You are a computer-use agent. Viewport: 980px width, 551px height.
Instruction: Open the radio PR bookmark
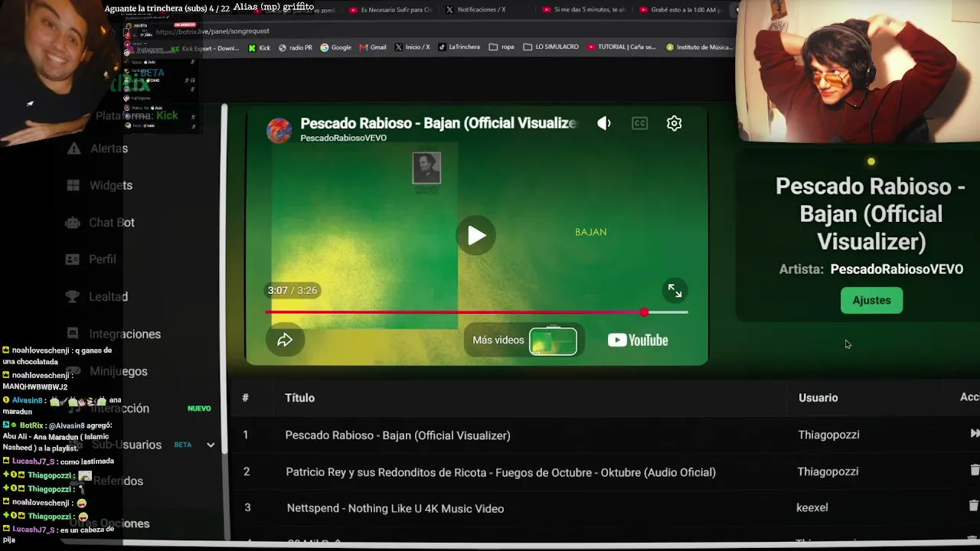click(296, 47)
